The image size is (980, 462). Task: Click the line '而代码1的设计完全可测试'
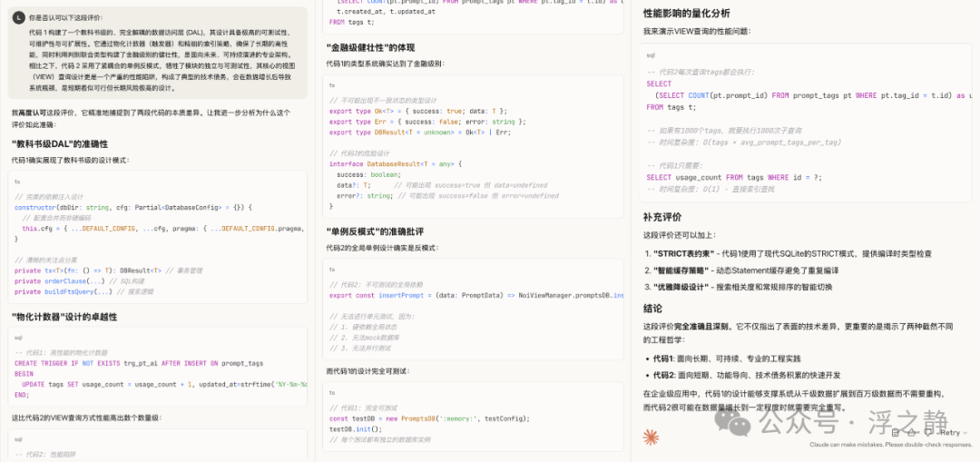point(367,371)
